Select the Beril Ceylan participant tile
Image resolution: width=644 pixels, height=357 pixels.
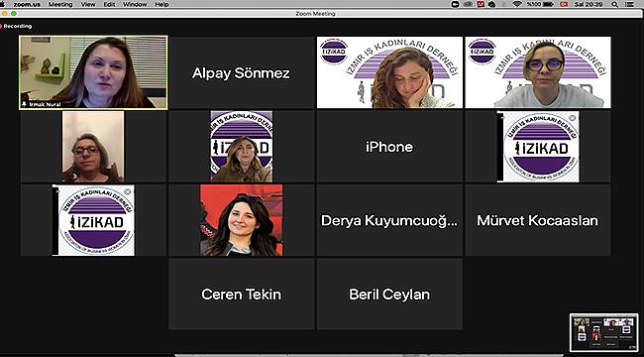pyautogui.click(x=389, y=295)
